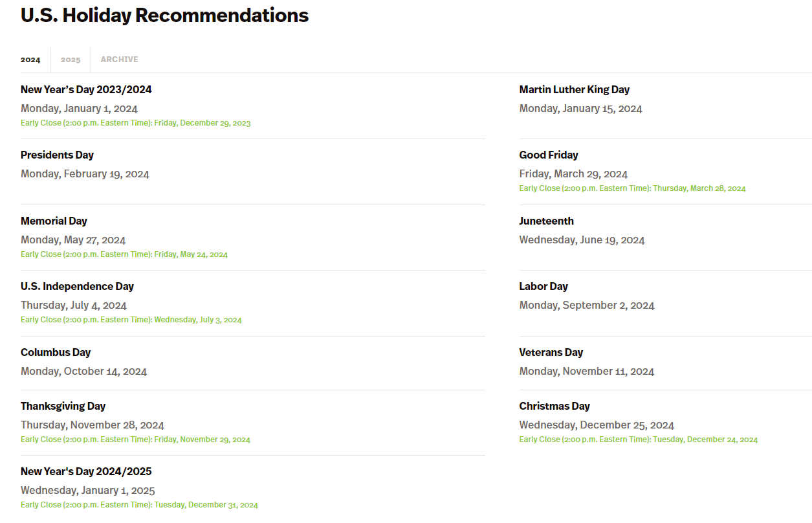Click the New Year's Day 2023/2024 title
Image resolution: width=812 pixels, height=523 pixels.
coord(86,89)
